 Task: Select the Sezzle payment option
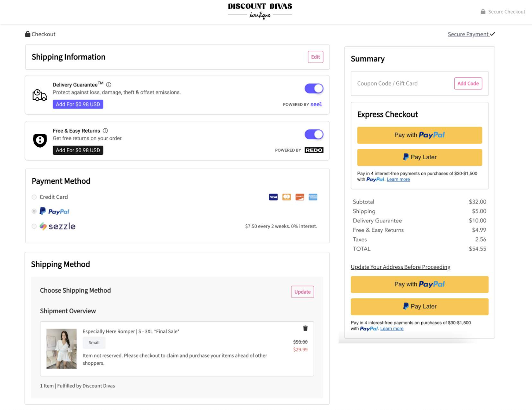click(x=34, y=226)
